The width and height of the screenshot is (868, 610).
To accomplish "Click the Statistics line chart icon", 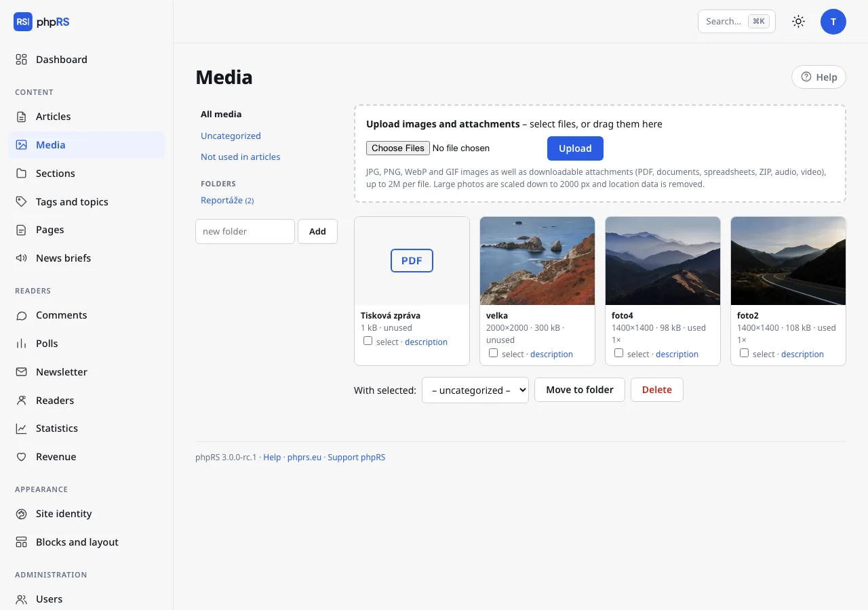I will (22, 428).
